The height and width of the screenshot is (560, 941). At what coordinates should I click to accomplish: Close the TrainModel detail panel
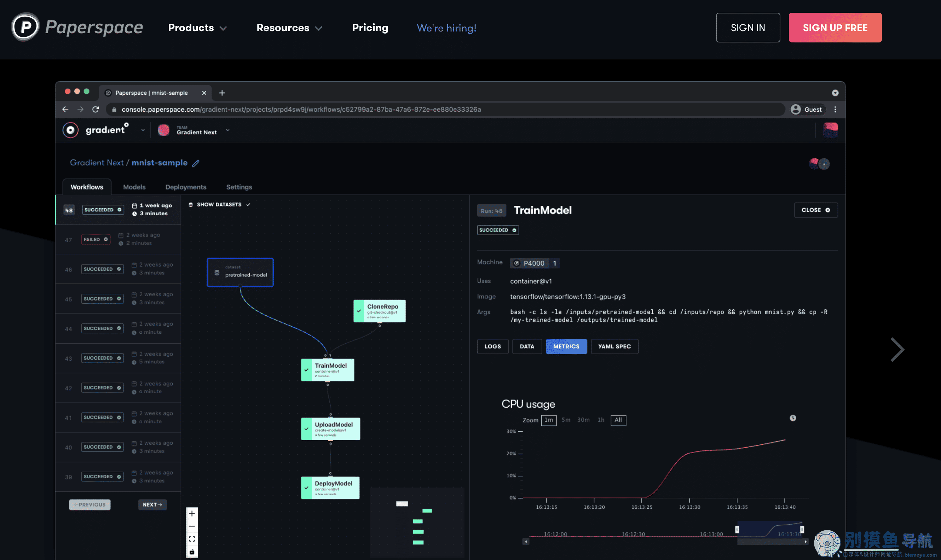click(816, 210)
